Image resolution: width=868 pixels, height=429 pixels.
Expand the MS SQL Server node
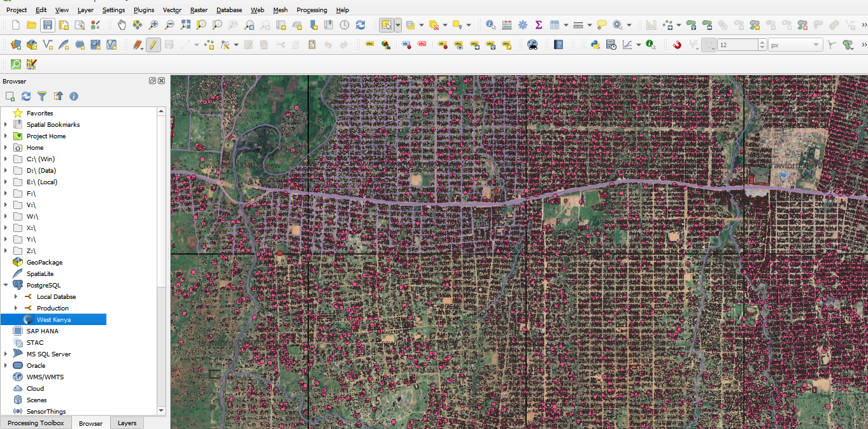tap(6, 354)
